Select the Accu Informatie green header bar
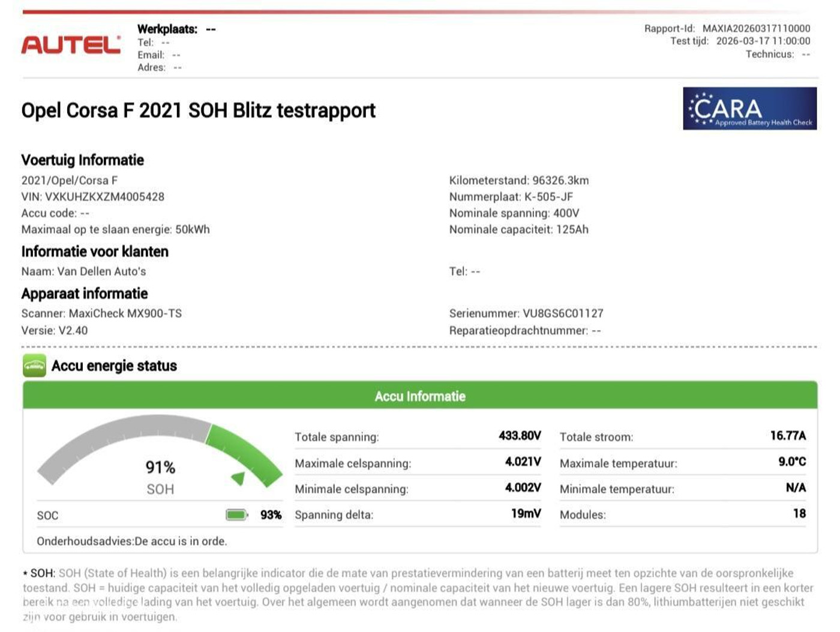840x632 pixels. point(420,396)
